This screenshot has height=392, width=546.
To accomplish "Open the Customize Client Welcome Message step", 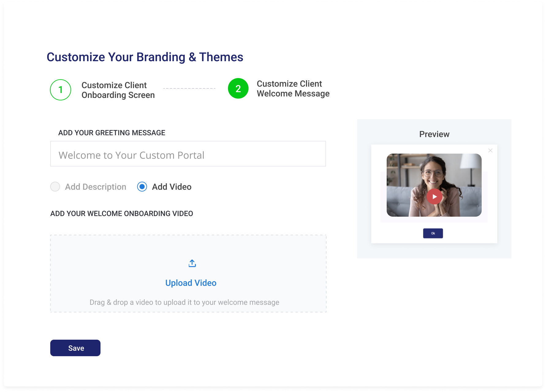I will [293, 89].
